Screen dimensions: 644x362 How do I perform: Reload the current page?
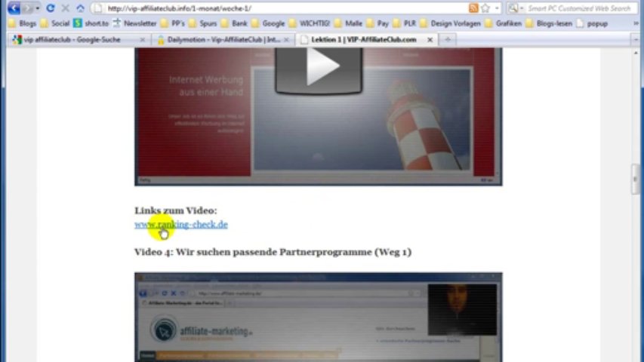pos(50,8)
